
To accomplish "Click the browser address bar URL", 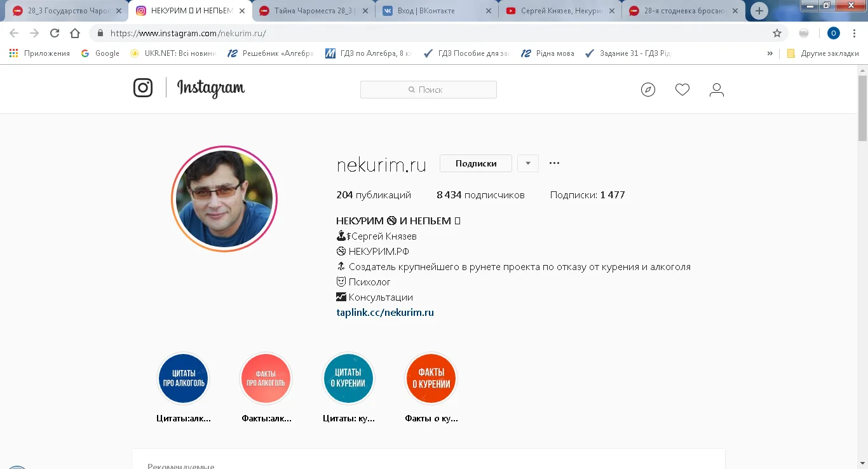I will pos(188,33).
